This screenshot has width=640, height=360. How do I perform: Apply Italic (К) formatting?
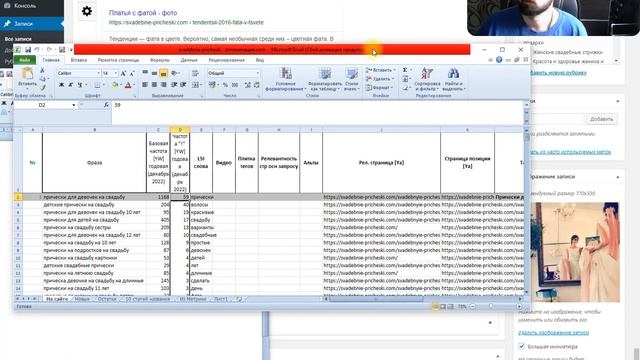(x=71, y=85)
